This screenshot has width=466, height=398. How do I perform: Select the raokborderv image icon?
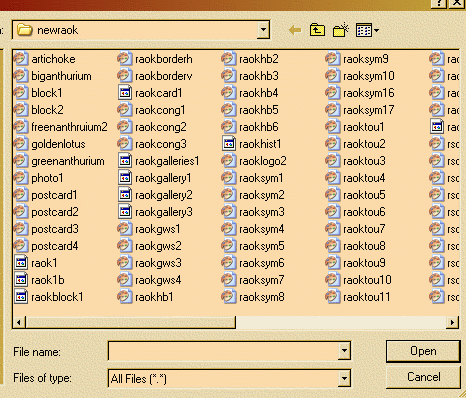125,76
